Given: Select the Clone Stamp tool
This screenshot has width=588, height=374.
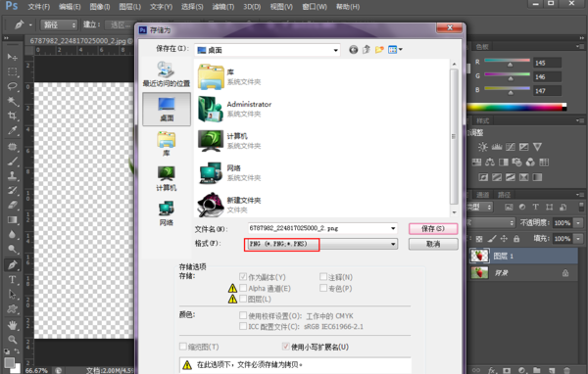Looking at the screenshot, I should tap(13, 176).
